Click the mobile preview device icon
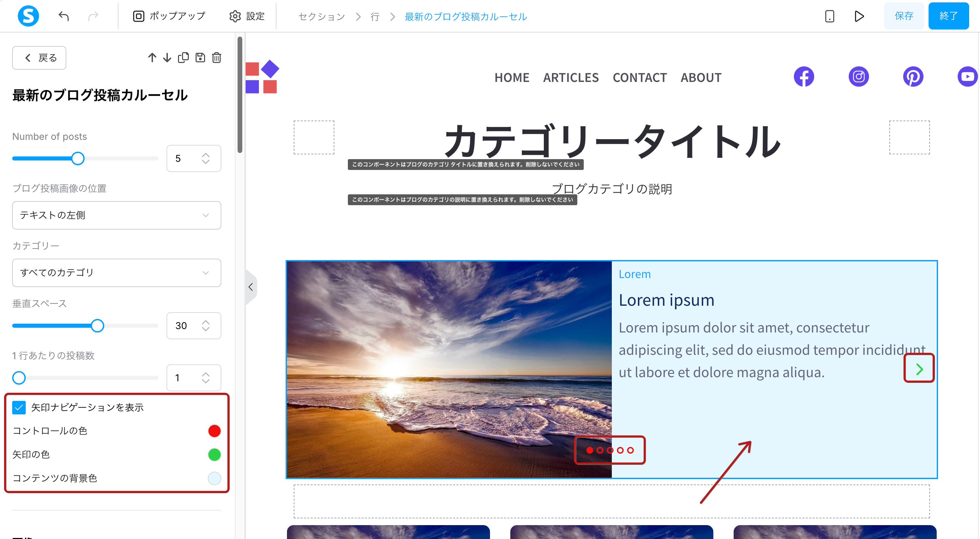 tap(829, 16)
